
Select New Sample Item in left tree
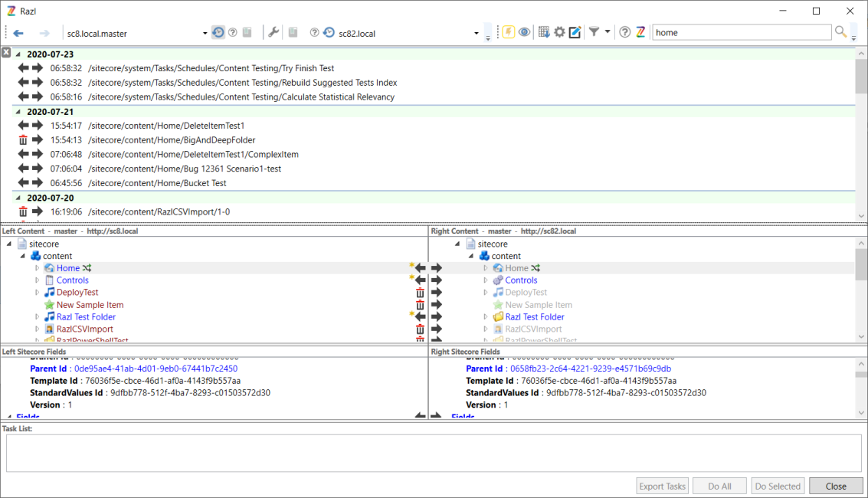(x=90, y=305)
